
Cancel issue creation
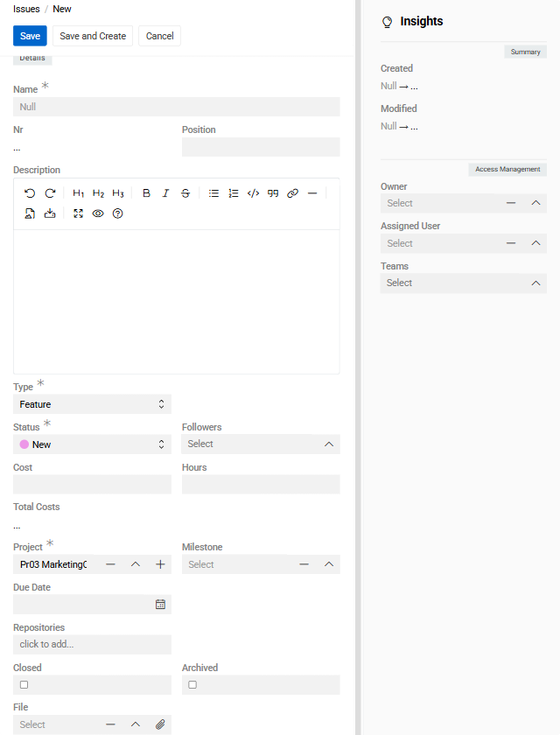coord(160,36)
